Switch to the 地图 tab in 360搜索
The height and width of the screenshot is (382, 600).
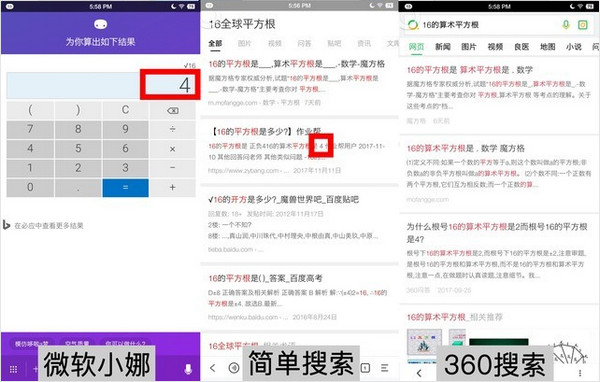click(x=548, y=47)
